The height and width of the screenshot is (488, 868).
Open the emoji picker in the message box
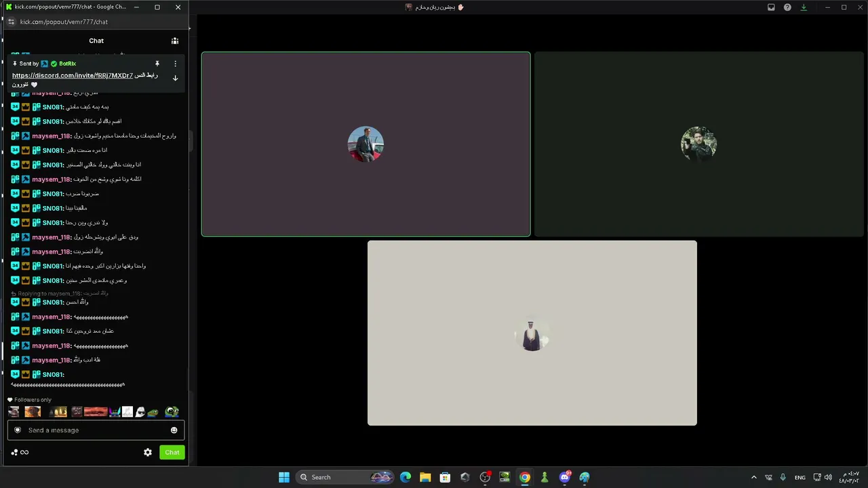click(174, 430)
